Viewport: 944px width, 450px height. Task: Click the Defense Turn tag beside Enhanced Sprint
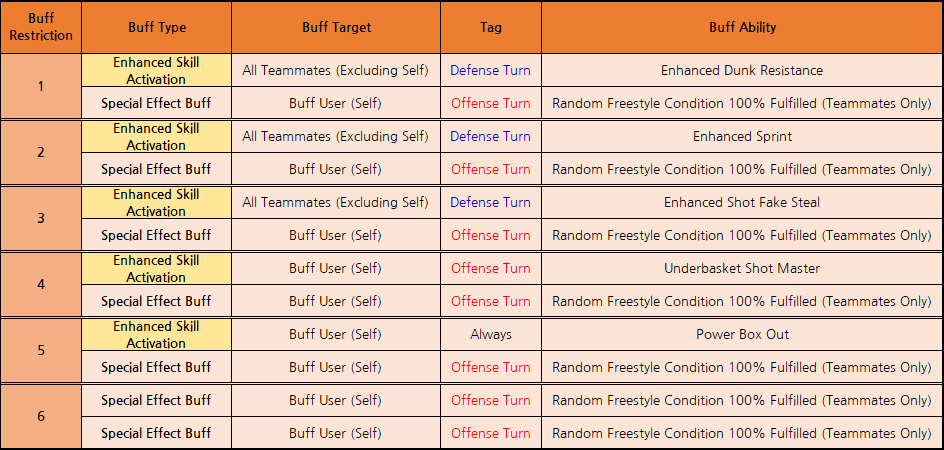click(x=491, y=137)
